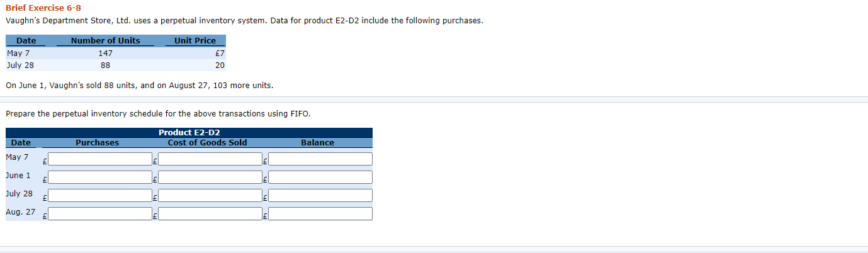868x253 pixels.
Task: Click the Balance column heading in schedule
Action: [317, 143]
